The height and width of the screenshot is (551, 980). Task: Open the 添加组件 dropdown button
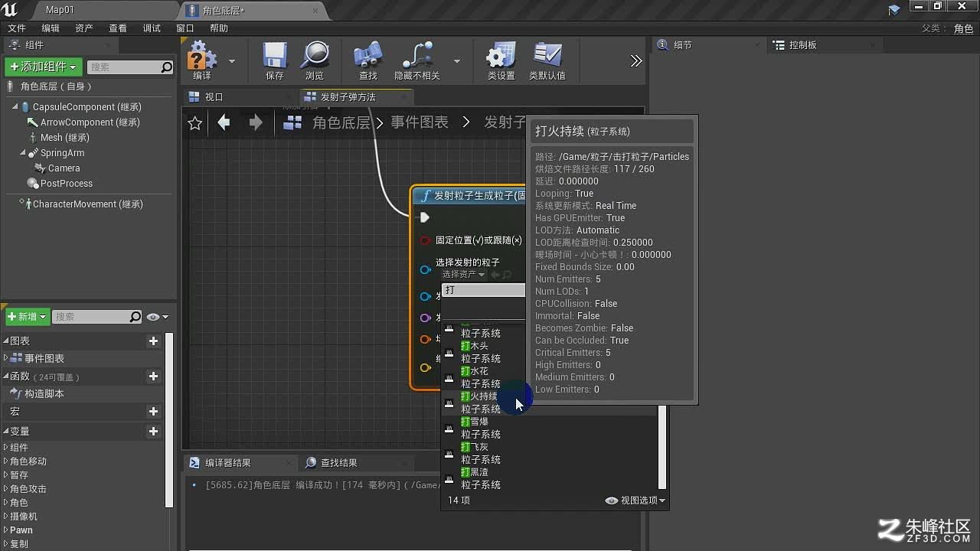[44, 67]
